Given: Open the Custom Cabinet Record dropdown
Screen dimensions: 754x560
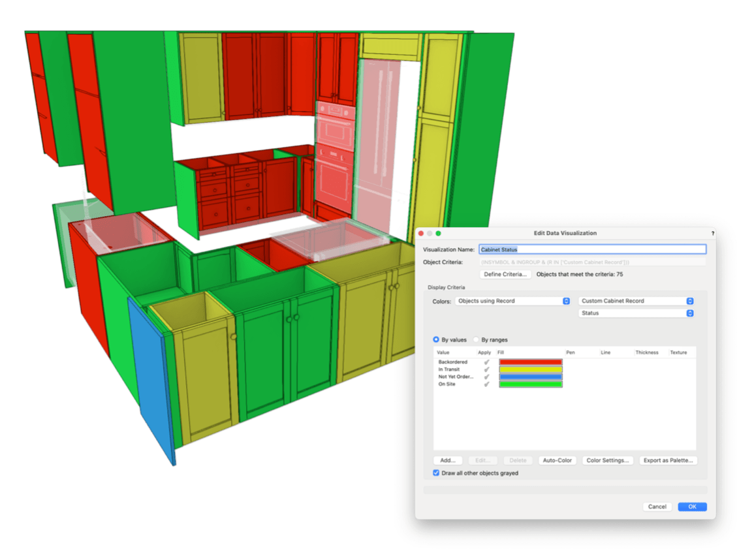Looking at the screenshot, I should [636, 301].
